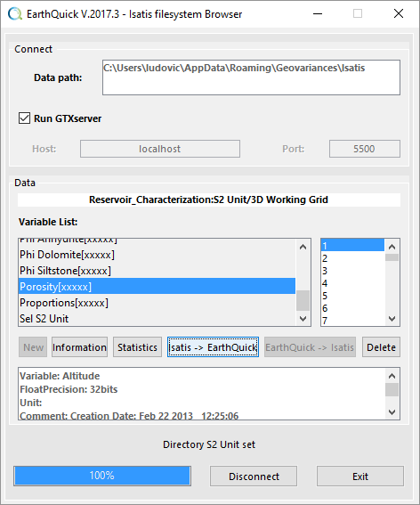
Task: Select Phi Dolomite[xxxxx] in variable list
Action: click(157, 255)
